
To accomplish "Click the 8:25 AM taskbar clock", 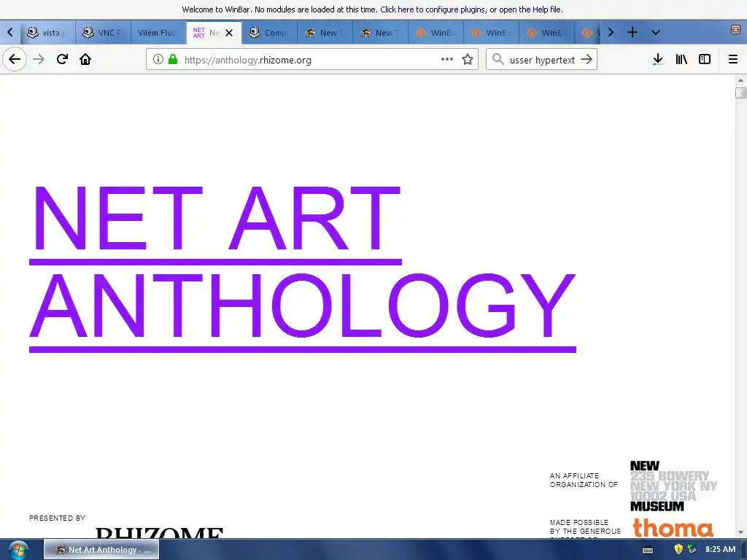I will click(720, 549).
